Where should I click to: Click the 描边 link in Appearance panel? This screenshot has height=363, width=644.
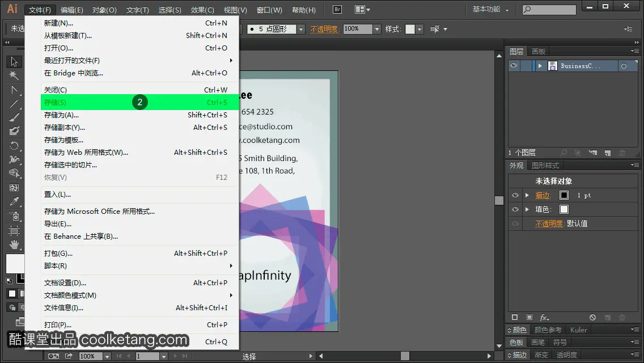pos(543,195)
